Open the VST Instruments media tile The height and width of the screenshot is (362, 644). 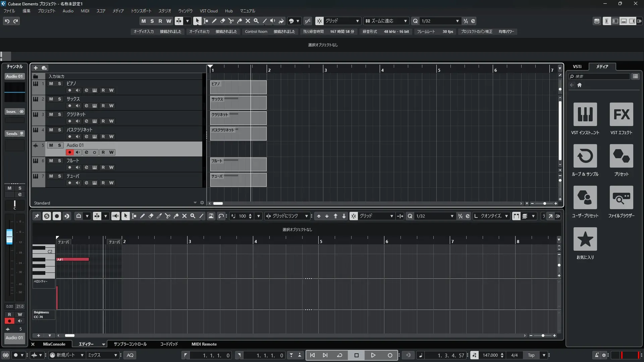point(585,114)
